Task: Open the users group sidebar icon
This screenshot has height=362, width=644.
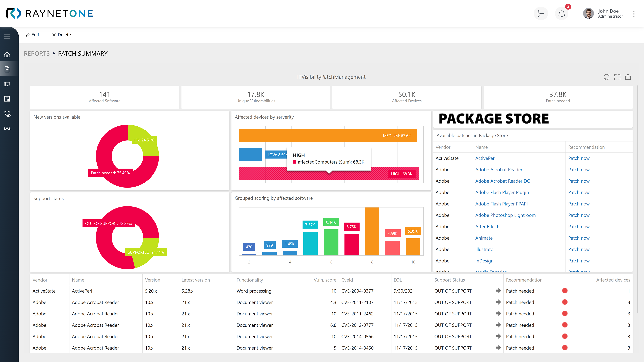Action: [x=7, y=128]
